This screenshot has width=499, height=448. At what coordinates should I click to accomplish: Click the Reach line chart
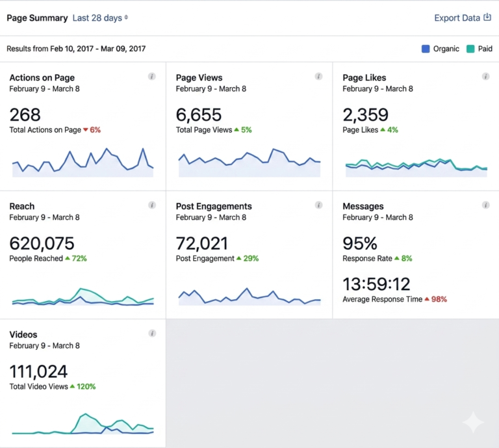83,296
